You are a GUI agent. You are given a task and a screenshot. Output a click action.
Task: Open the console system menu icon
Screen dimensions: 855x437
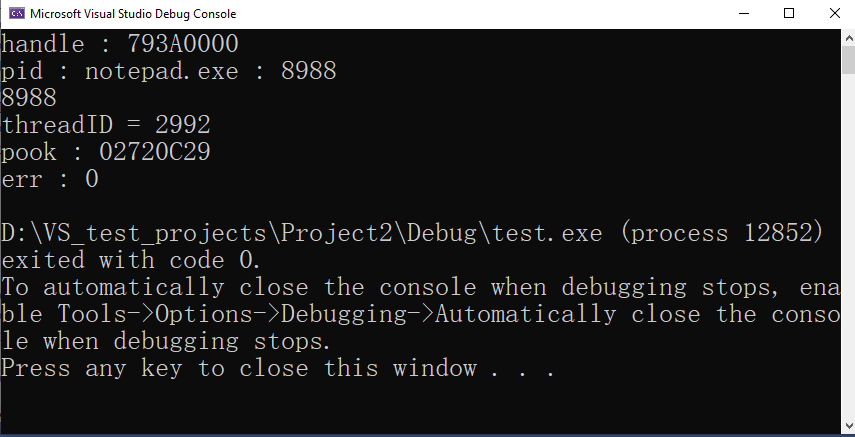pyautogui.click(x=16, y=14)
